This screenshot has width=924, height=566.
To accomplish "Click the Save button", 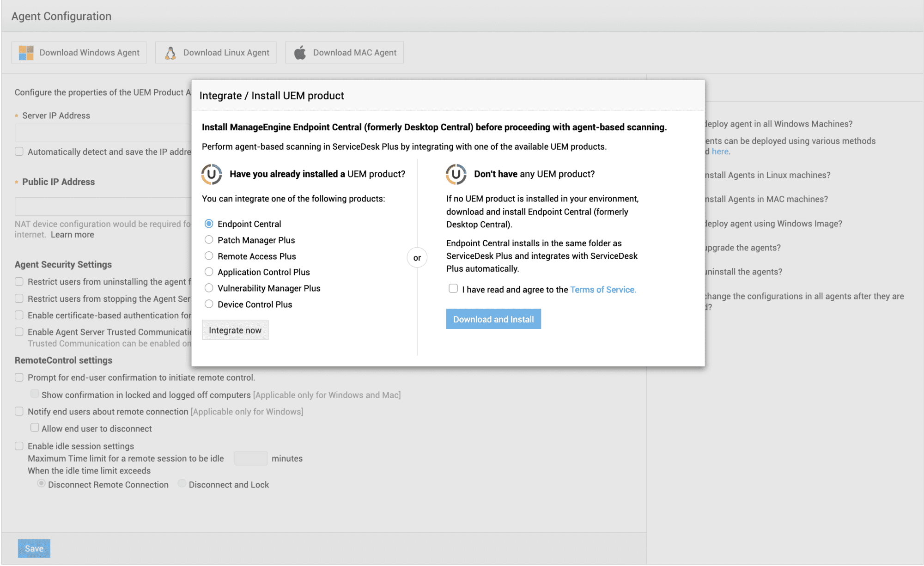I will (x=34, y=548).
